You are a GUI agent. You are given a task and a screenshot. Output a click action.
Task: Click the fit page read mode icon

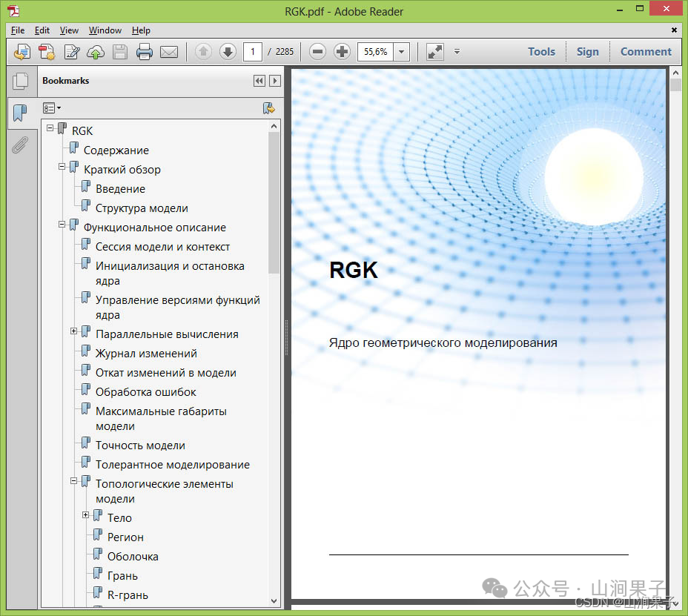pos(435,52)
